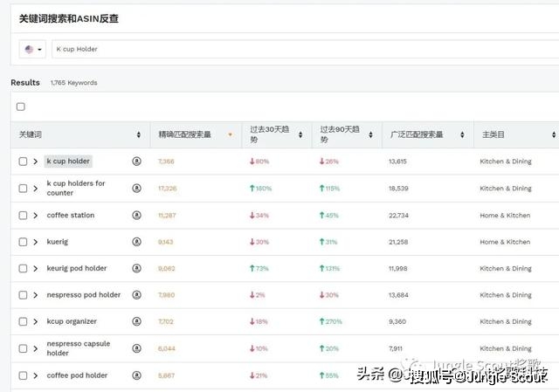Screen dimensions: 559x392
Task: Select the kcup organizer keyword
Action: [x=72, y=321]
